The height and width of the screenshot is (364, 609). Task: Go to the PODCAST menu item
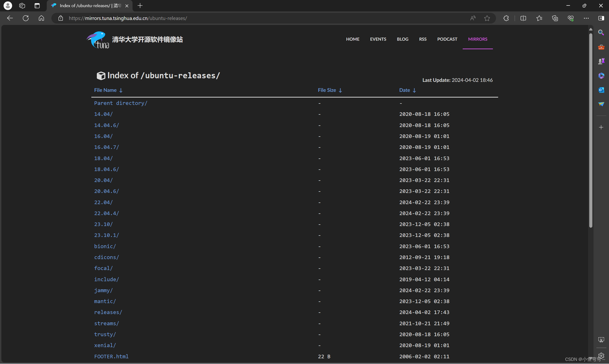point(447,39)
